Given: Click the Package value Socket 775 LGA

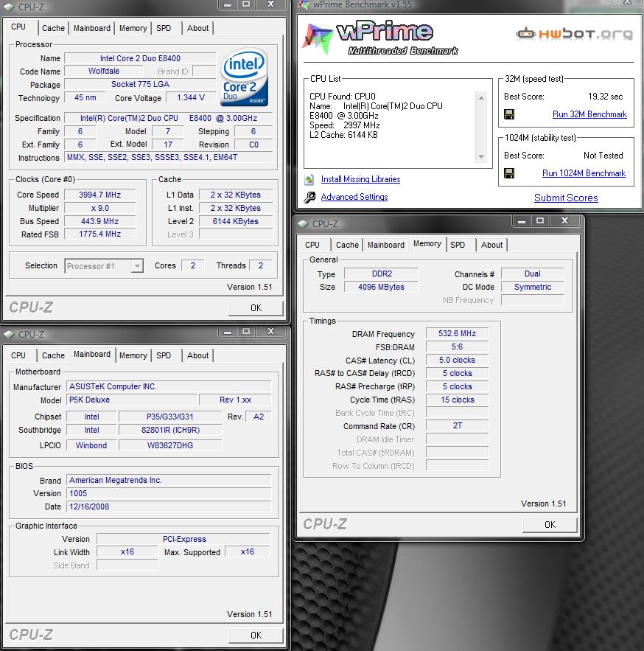Looking at the screenshot, I should (140, 84).
